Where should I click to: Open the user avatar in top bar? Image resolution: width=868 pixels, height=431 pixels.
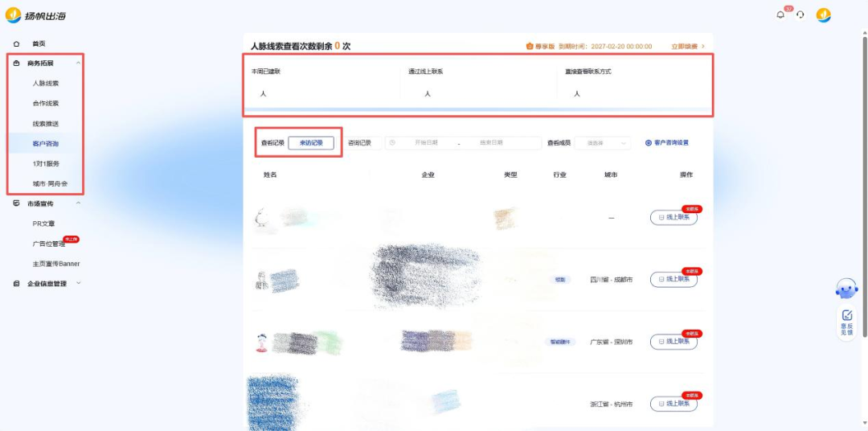coord(824,15)
